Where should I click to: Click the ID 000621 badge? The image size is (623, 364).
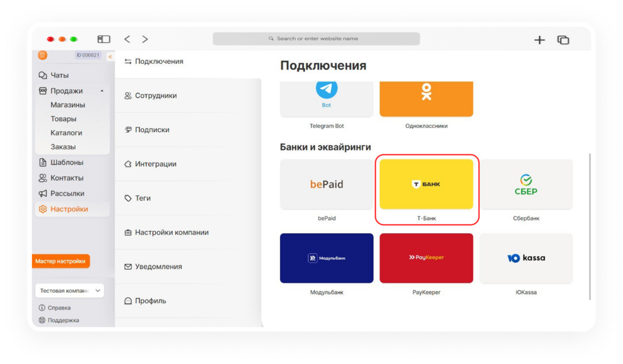click(x=88, y=55)
